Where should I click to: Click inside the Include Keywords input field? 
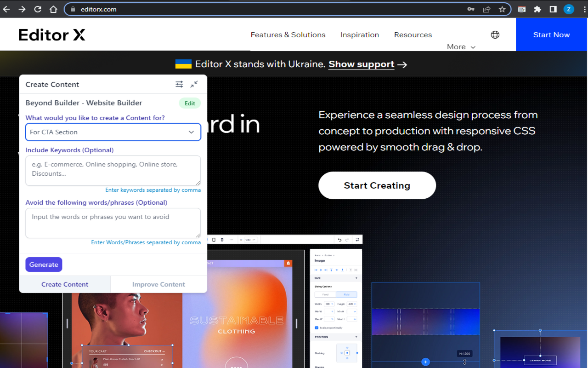click(x=113, y=170)
